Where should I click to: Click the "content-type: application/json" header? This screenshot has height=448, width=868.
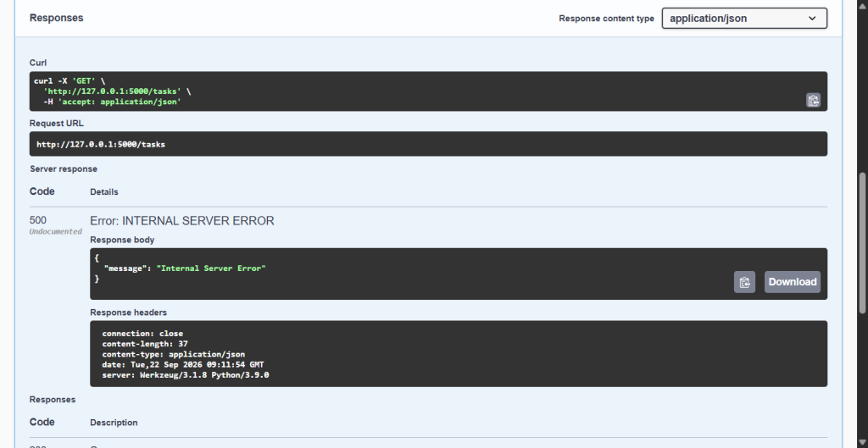click(x=173, y=355)
